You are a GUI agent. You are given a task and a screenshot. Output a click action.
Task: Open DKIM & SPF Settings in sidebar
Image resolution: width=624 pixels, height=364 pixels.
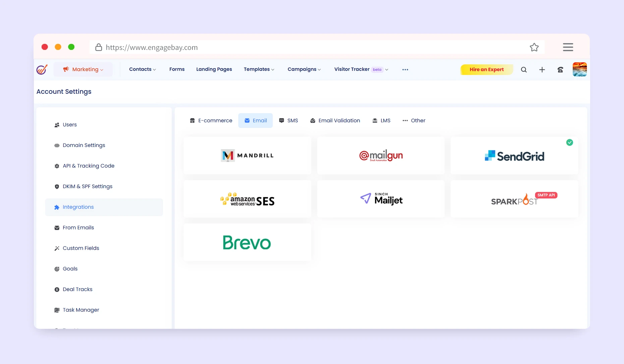87,187
